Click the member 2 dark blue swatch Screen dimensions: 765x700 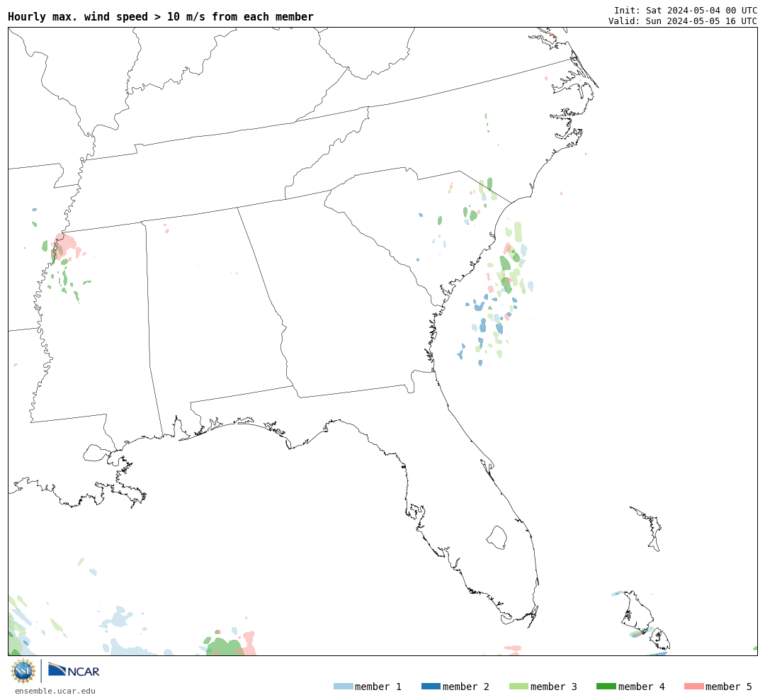431,686
